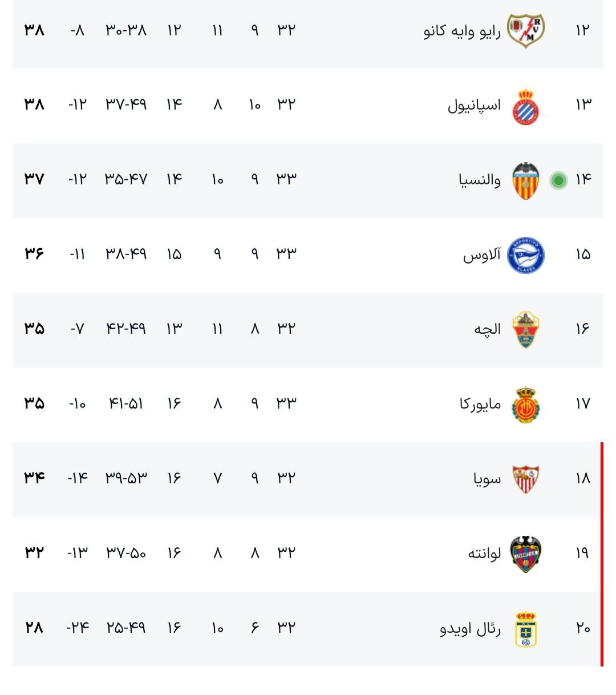The height and width of the screenshot is (695, 616).
Task: Click Elche's goals figure ۴۲-۴۹
Action: pos(126,329)
